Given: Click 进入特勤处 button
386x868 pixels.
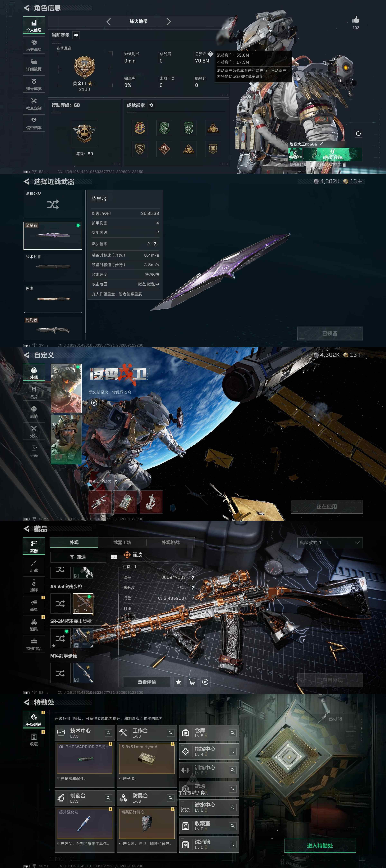Looking at the screenshot, I should [x=320, y=845].
